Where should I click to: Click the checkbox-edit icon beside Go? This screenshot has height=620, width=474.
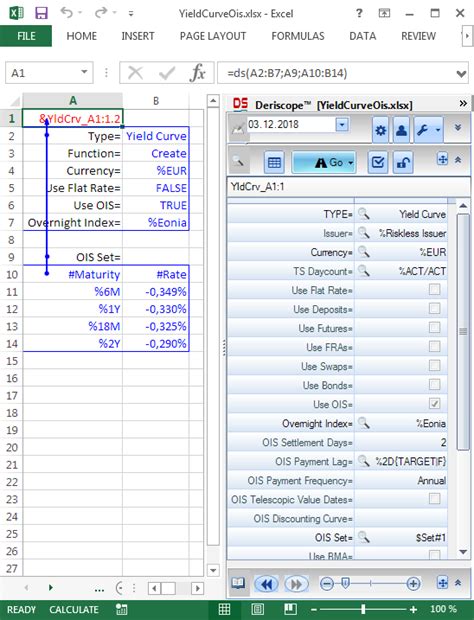click(378, 162)
